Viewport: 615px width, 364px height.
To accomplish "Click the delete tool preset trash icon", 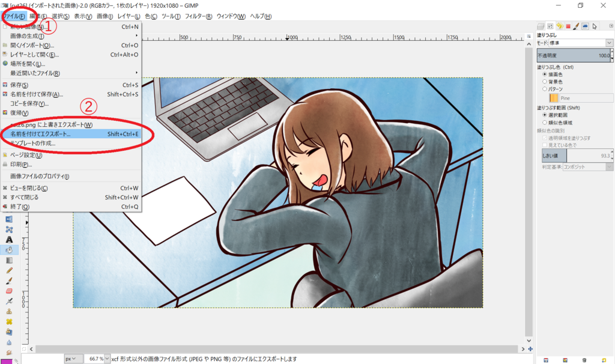I will tap(584, 360).
